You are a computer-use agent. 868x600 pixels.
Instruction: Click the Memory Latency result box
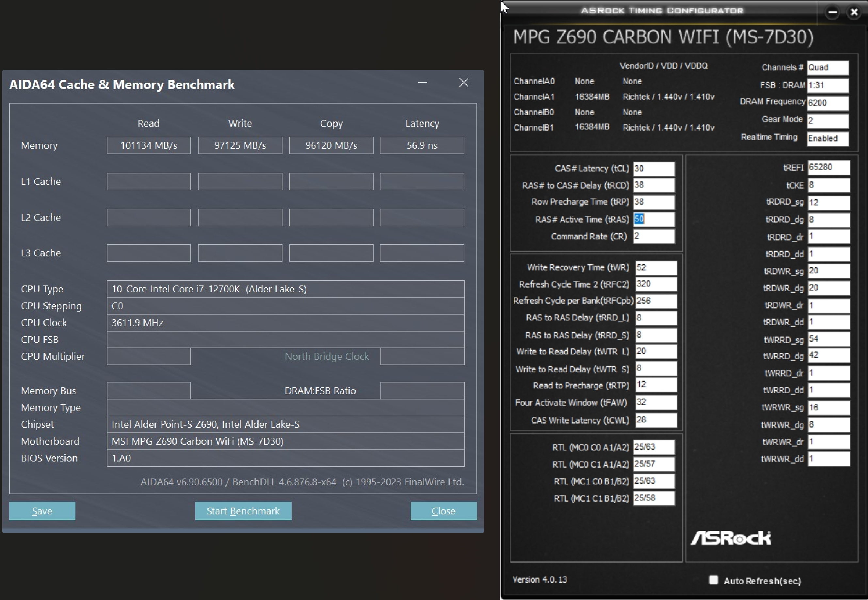point(422,145)
